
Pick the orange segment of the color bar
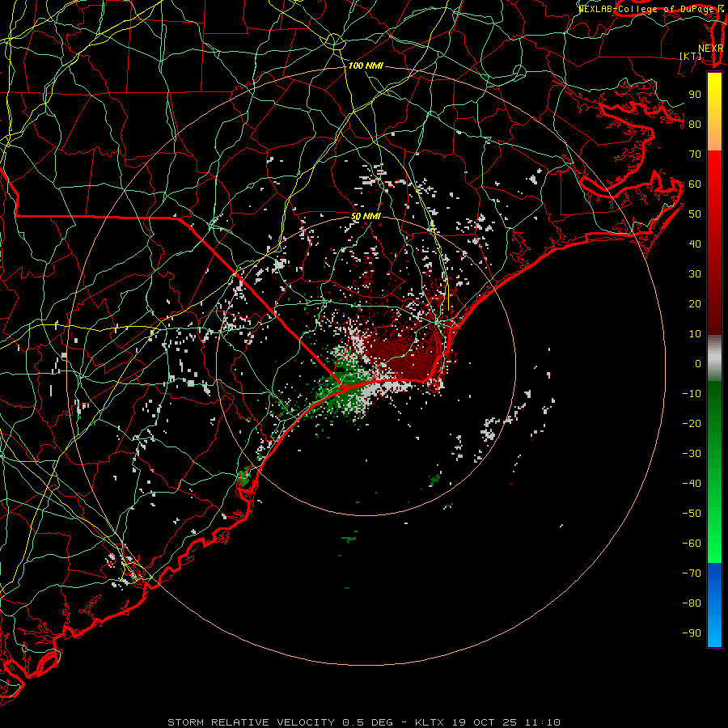(714, 138)
